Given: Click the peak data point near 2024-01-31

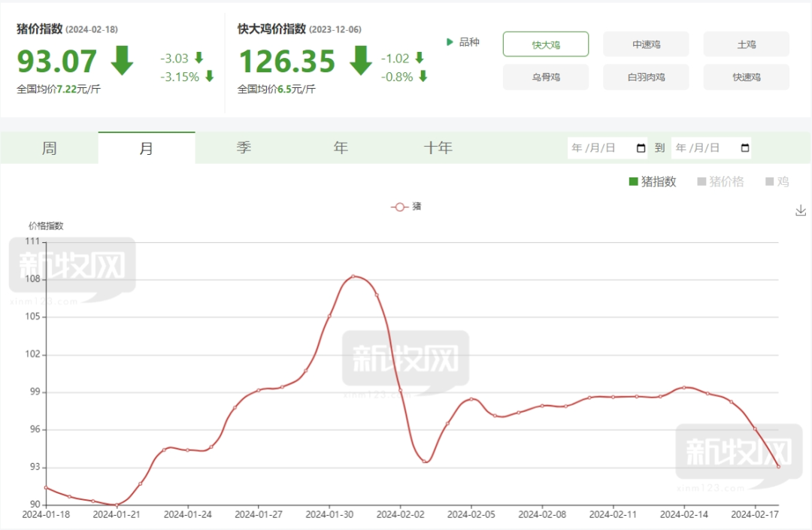Looking at the screenshot, I should [x=353, y=277].
